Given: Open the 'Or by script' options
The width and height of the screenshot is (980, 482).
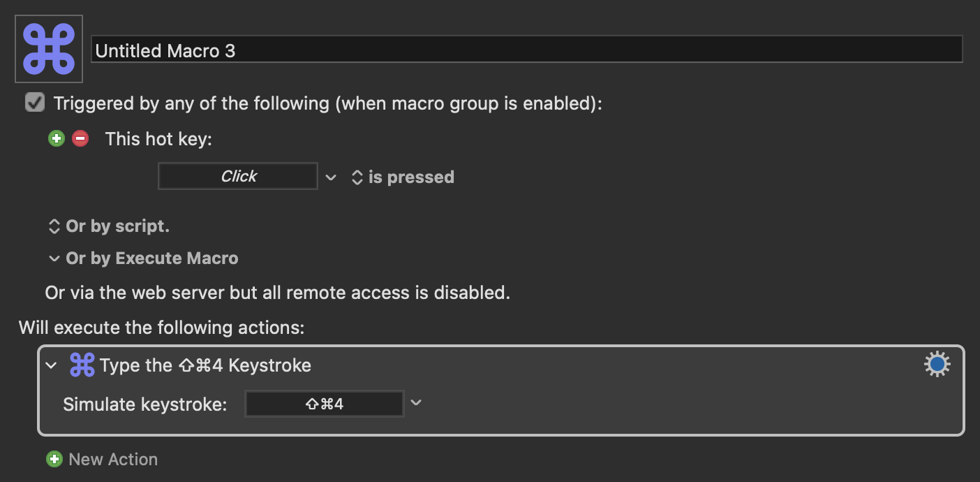Looking at the screenshot, I should point(109,226).
